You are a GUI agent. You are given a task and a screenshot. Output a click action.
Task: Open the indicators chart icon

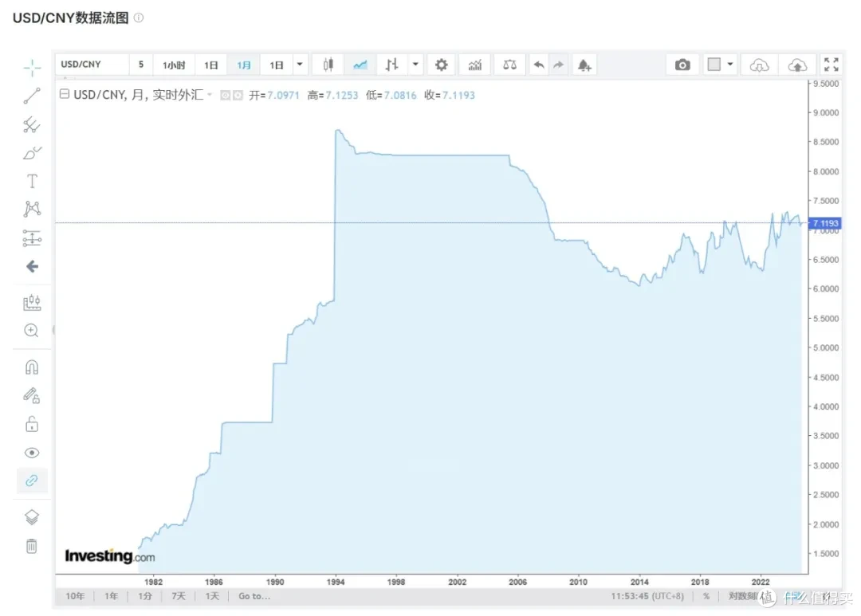tap(475, 65)
